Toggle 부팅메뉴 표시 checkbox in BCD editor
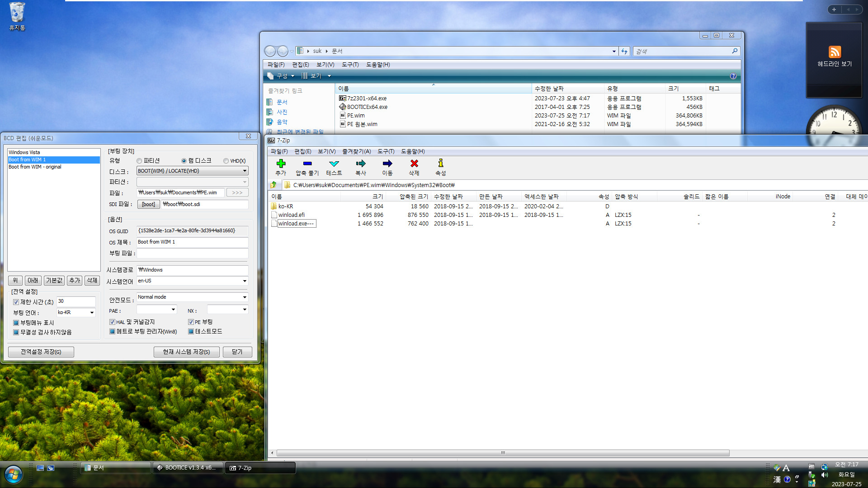 (x=16, y=322)
